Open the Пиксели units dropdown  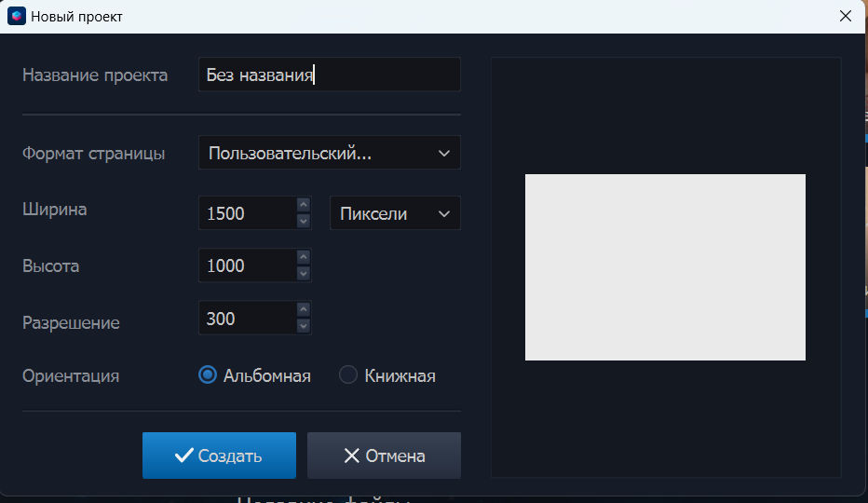pos(395,212)
